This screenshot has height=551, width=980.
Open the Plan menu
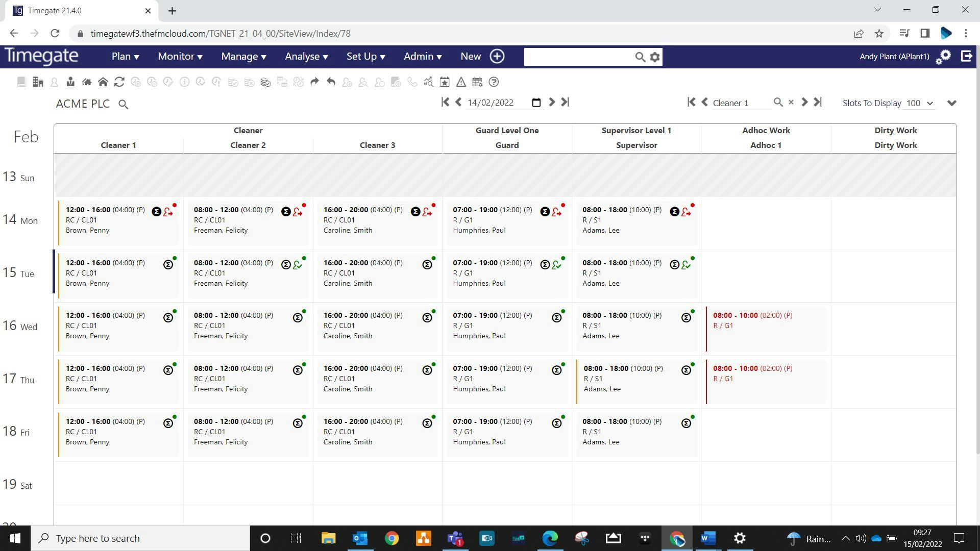tap(125, 57)
